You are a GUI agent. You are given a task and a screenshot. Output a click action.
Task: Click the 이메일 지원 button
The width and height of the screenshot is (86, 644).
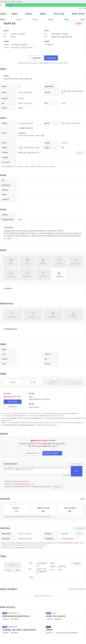[12, 407]
